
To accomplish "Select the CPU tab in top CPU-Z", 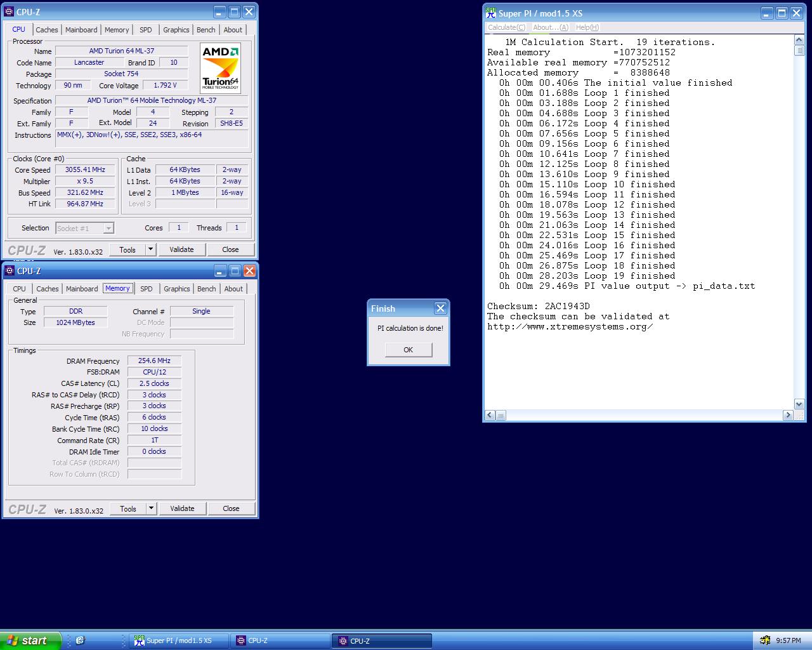I will (x=19, y=29).
